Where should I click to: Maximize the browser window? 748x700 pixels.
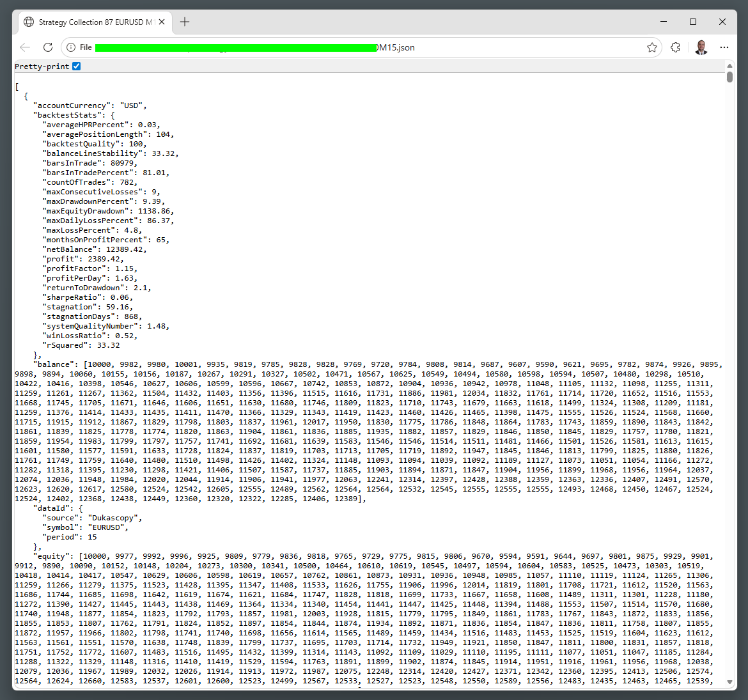pyautogui.click(x=692, y=22)
